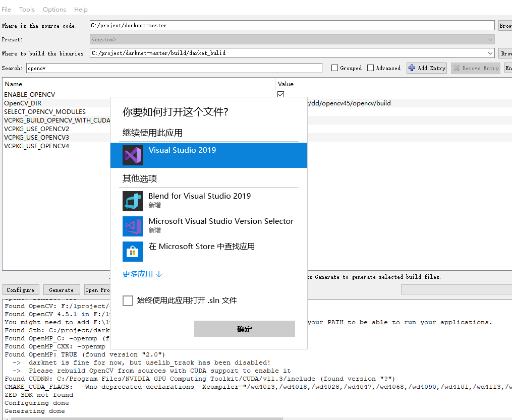Screen dimensions: 512x420
Task: Click the plus icon on Add Entry
Action: [x=412, y=68]
